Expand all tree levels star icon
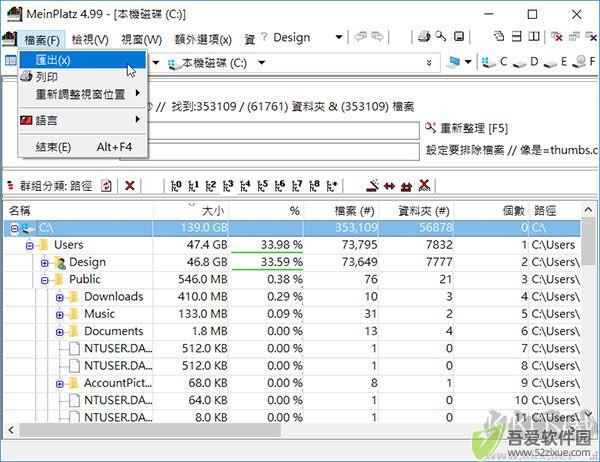 click(332, 186)
